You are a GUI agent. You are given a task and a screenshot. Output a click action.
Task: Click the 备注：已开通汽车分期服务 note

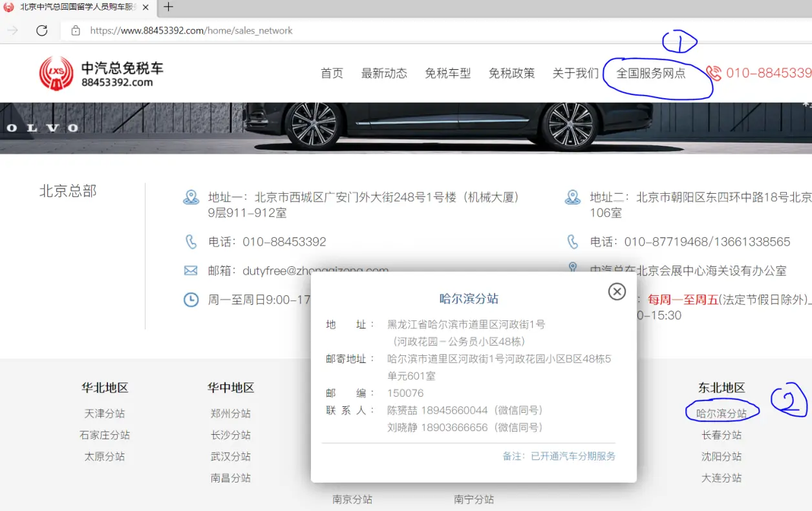(x=559, y=456)
